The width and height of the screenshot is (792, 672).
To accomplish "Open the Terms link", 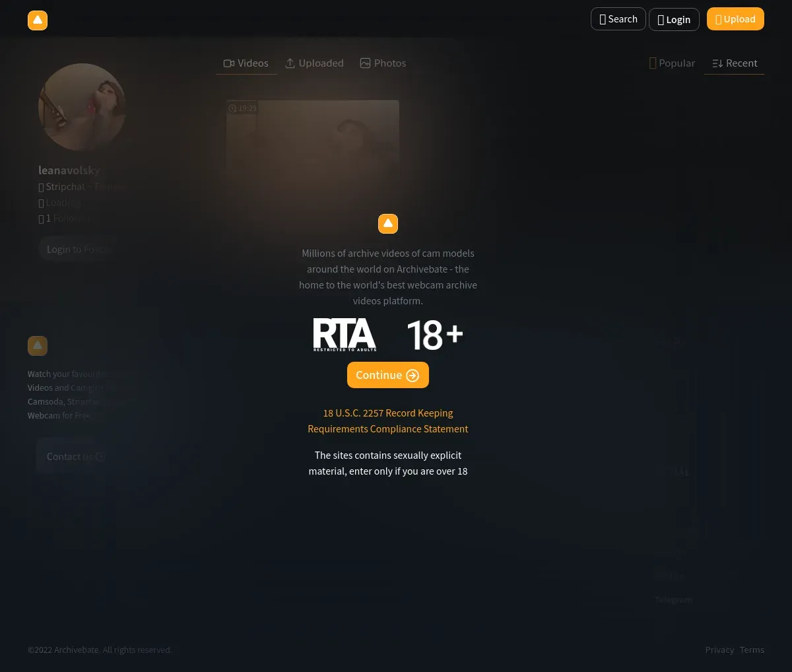I will click(752, 650).
